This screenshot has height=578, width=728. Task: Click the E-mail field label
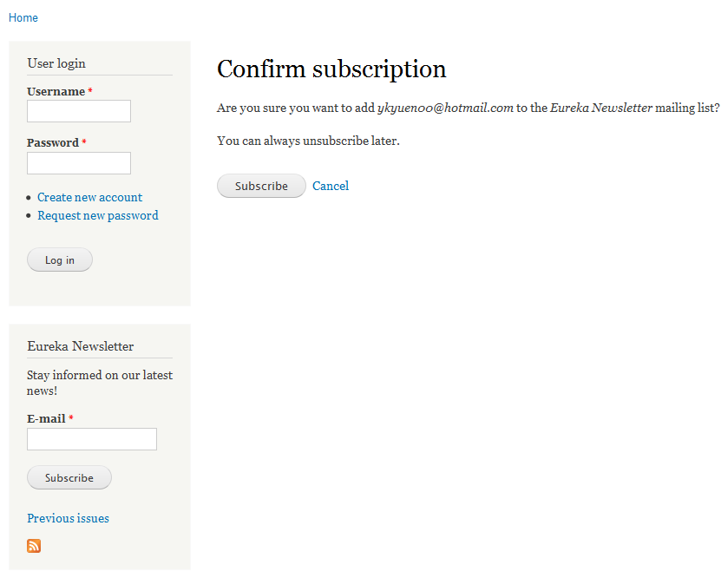(46, 418)
